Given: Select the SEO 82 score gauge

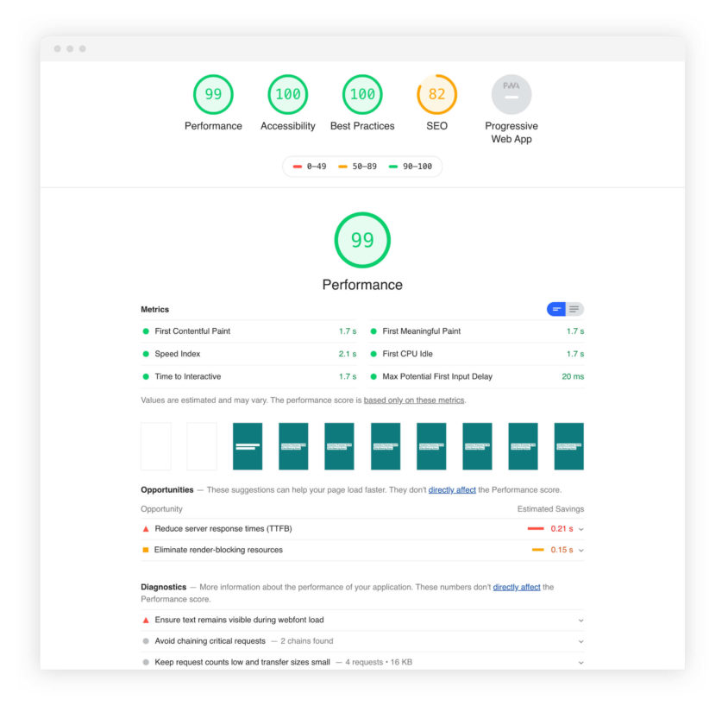Looking at the screenshot, I should [437, 94].
